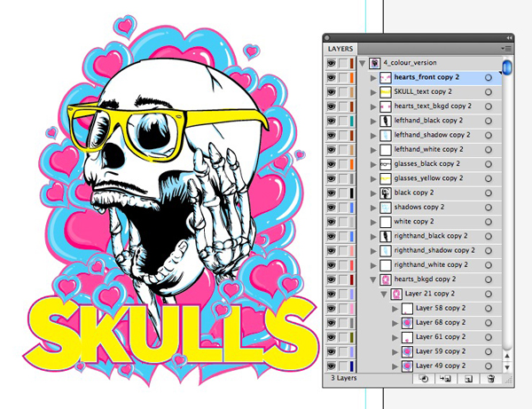Screen dimensions: 532x409
Task: Click target circle of righthand_shadow copy 2
Action: pos(489,250)
